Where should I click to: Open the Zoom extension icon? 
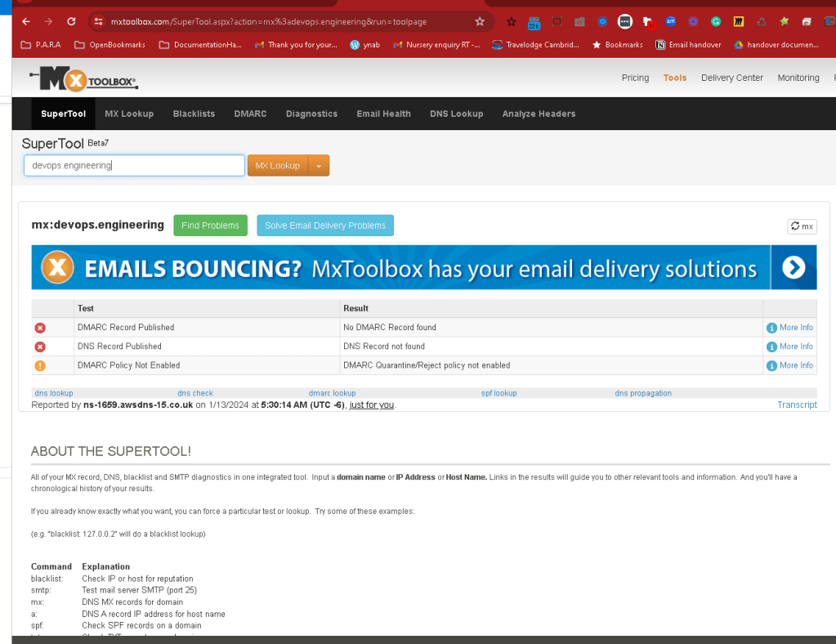pyautogui.click(x=670, y=22)
